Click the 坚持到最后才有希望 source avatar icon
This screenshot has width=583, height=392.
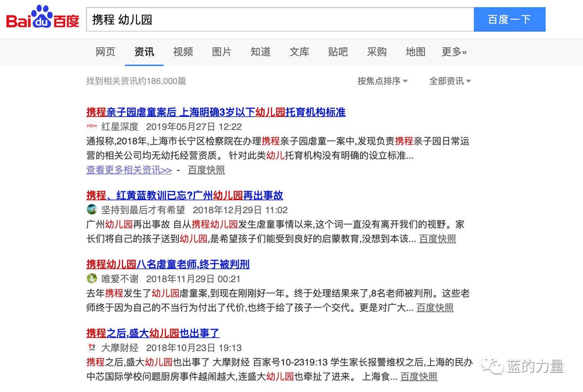point(92,209)
